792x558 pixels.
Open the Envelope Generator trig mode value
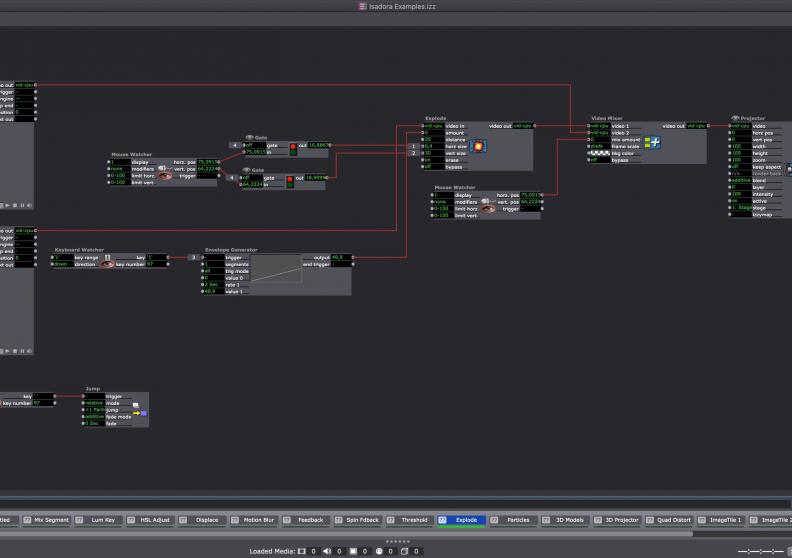214,271
